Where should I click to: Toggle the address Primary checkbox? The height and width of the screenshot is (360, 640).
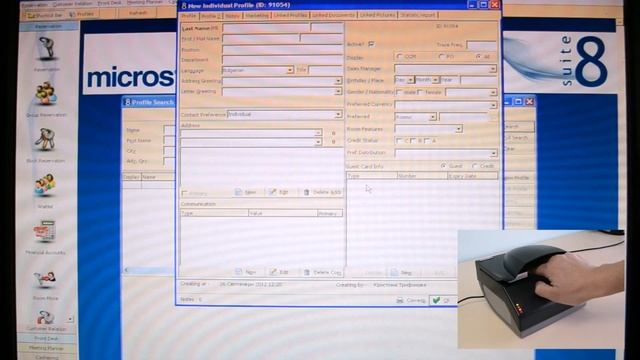(184, 193)
